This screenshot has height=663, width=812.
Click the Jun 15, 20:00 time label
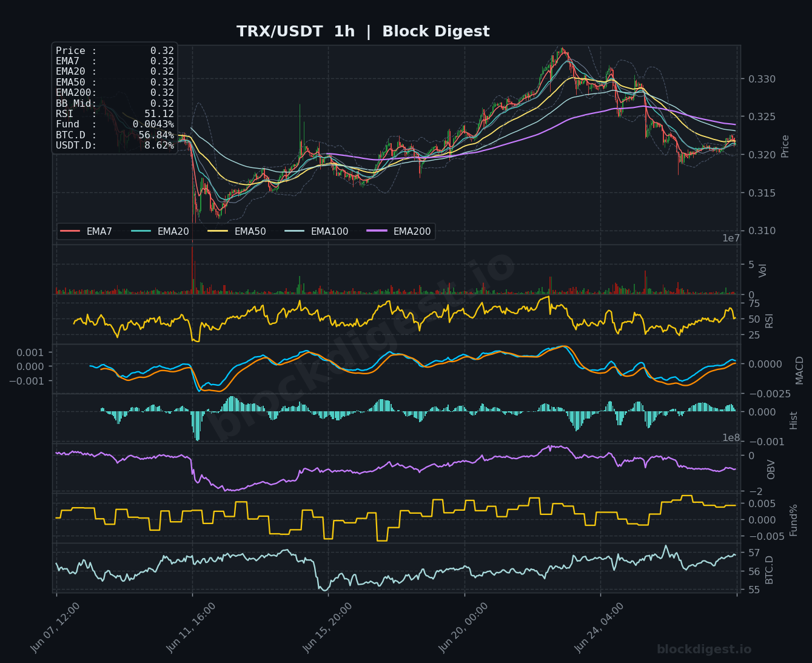tap(327, 627)
